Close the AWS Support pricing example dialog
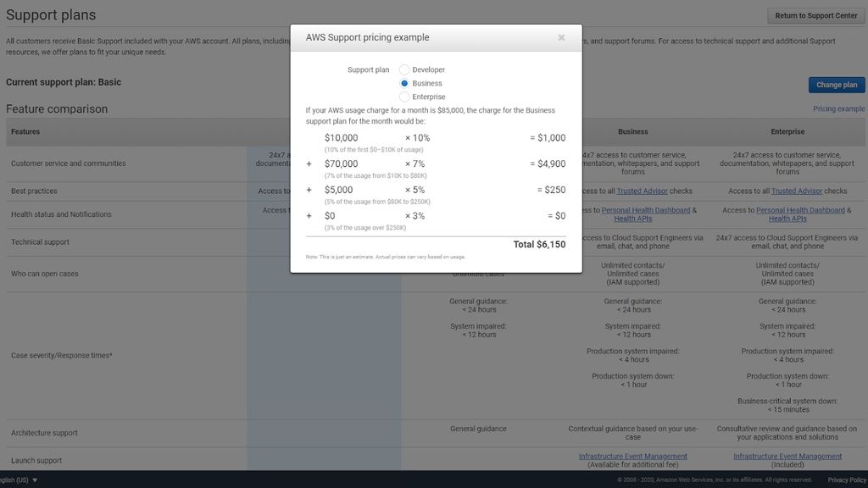The image size is (868, 488). tap(560, 37)
